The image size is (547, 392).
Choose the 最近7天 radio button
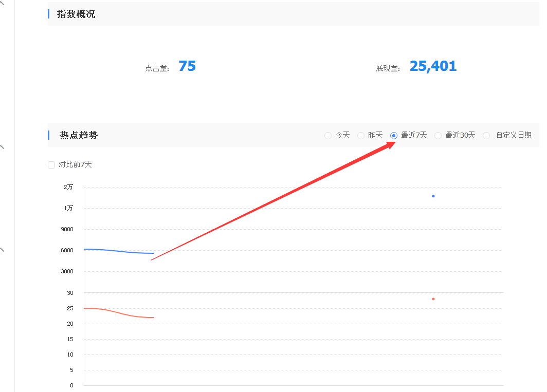click(394, 136)
